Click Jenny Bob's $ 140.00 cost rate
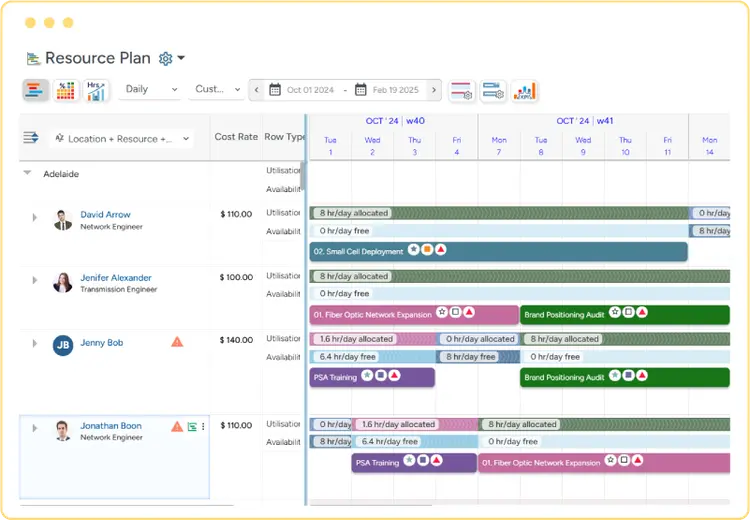Image resolution: width=750 pixels, height=520 pixels. [236, 340]
